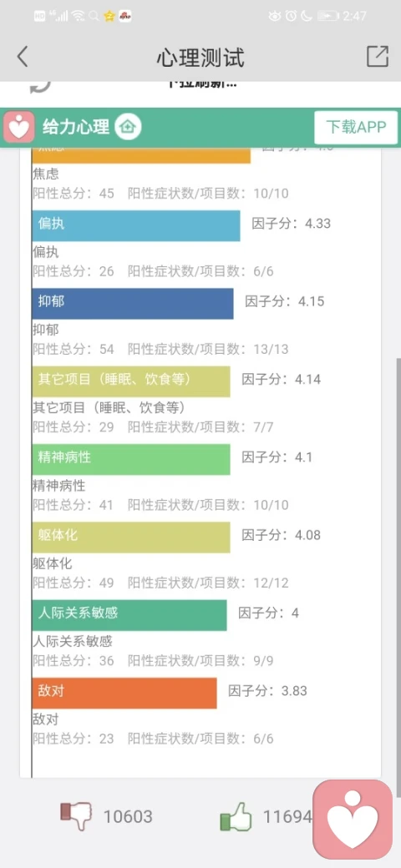Viewport: 401px width, 868px height.
Task: Select the blue 偏执 bar
Action: (x=136, y=226)
